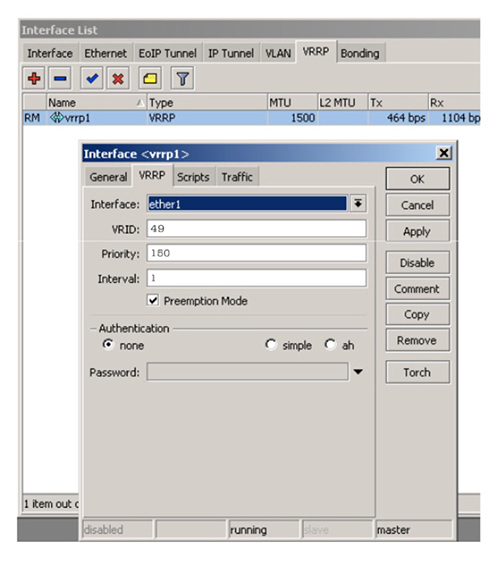The width and height of the screenshot is (500, 566).
Task: Click the Priority field showing 150
Action: (256, 253)
